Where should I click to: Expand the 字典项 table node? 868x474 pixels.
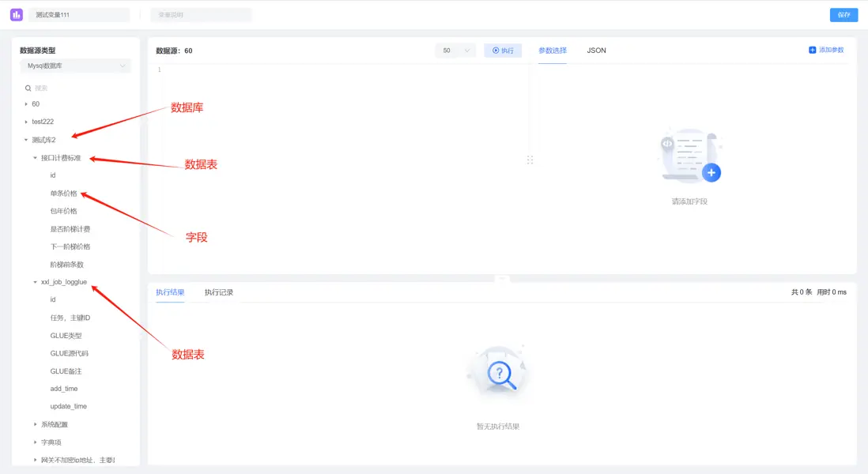coord(35,442)
